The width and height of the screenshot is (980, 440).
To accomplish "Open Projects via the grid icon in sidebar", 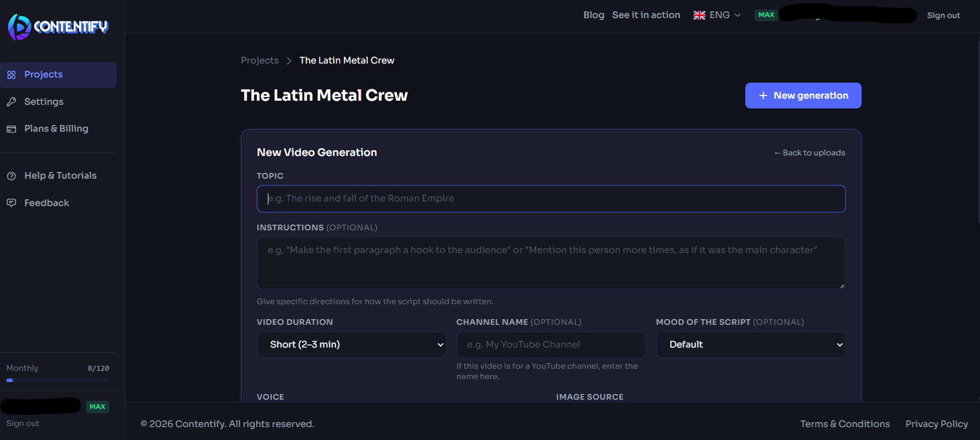I will 11,74.
